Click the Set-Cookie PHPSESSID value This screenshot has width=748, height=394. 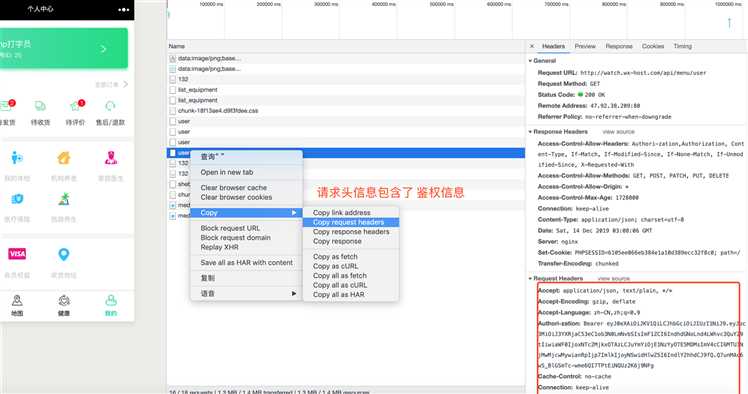click(657, 253)
